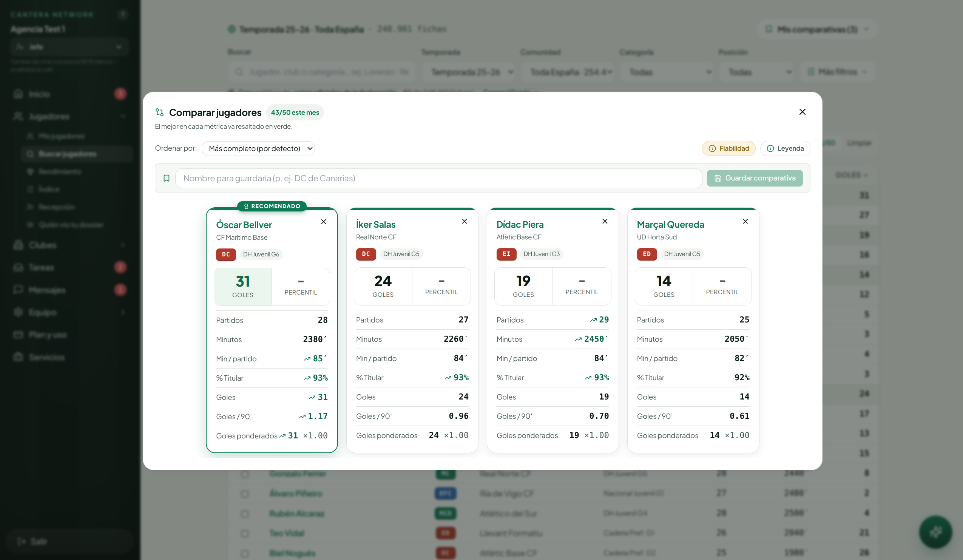Click the 24 Goles summary box
The width and height of the screenshot is (963, 560).
383,286
